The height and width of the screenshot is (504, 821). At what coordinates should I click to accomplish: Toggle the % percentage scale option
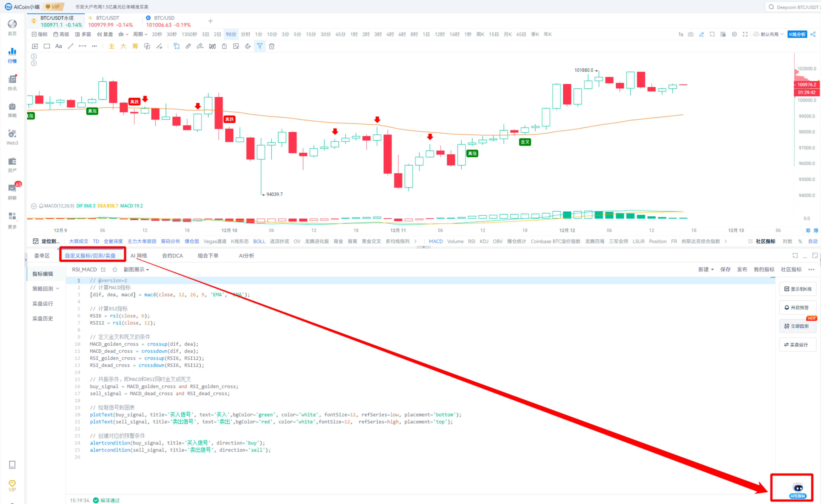pos(800,241)
